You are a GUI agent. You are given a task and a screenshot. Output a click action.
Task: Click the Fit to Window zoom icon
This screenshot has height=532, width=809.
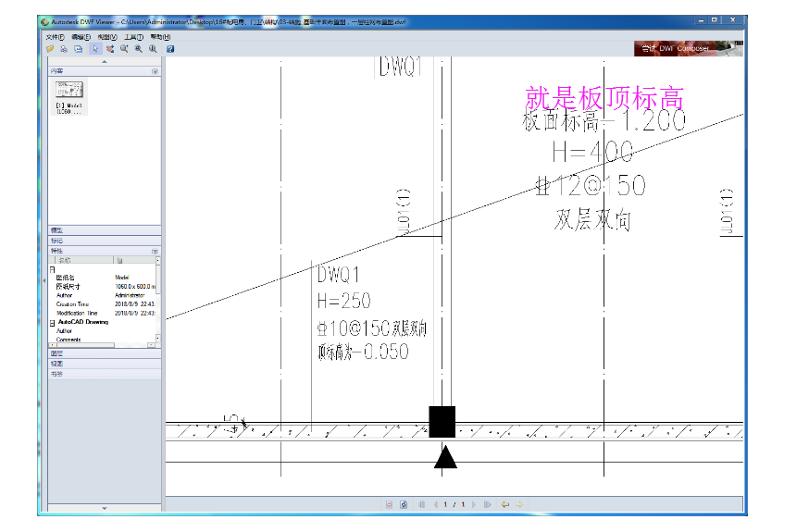(x=154, y=49)
